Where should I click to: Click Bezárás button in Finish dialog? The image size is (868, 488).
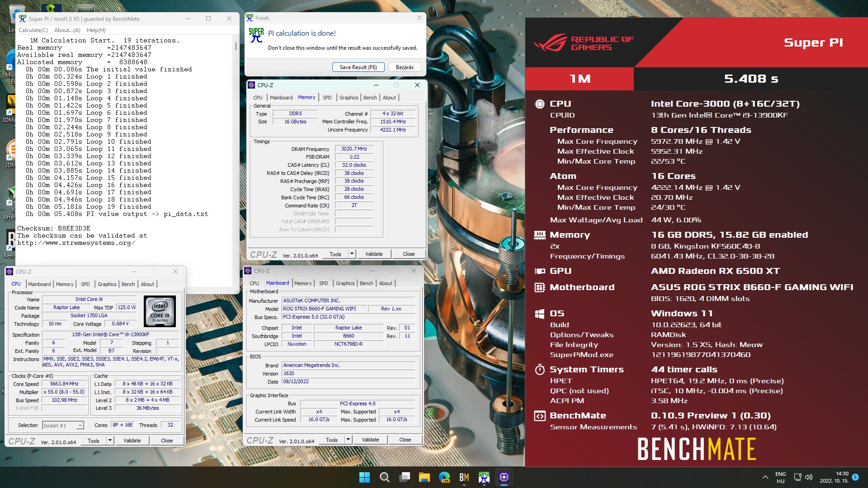coord(405,67)
